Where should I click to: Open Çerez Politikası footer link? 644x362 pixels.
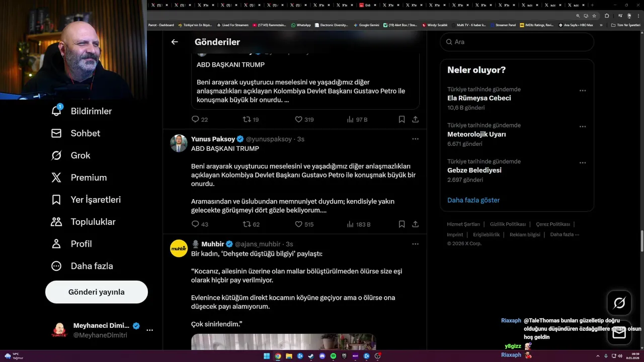553,224
